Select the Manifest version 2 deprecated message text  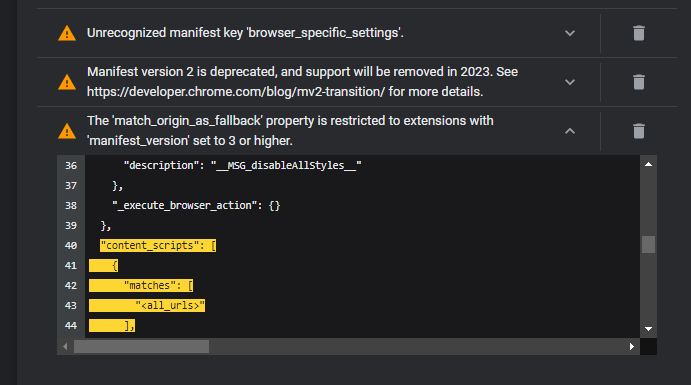coord(302,82)
